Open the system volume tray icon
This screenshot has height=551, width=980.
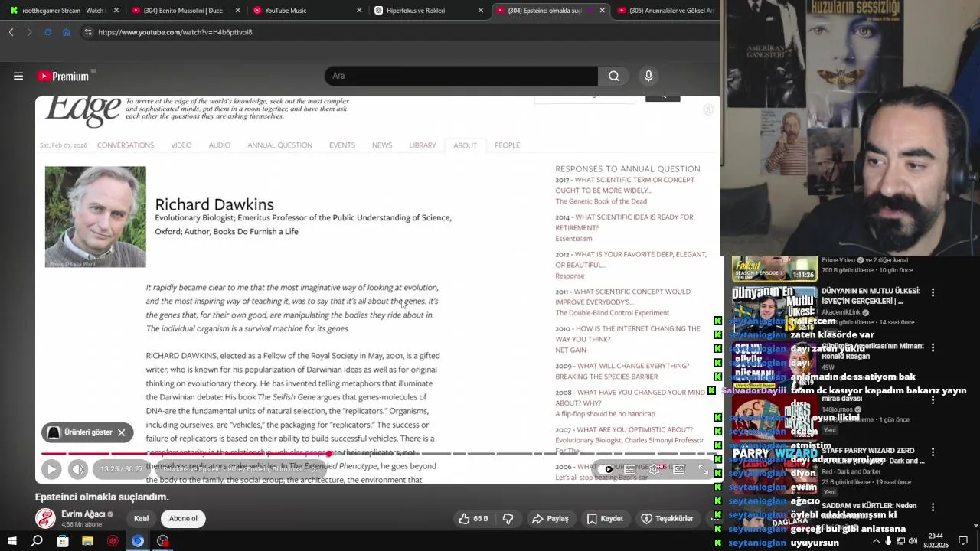913,541
